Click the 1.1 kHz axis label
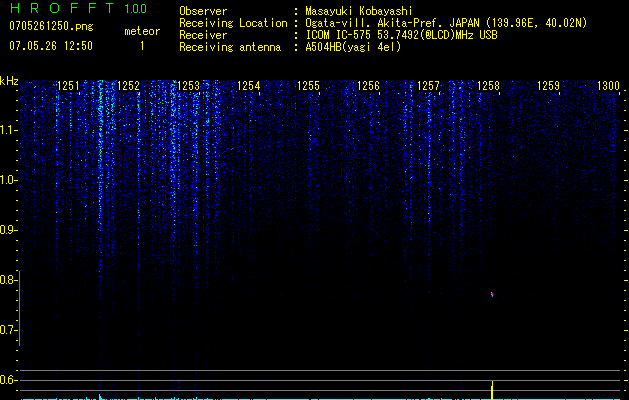This screenshot has height=400, width=629. point(8,130)
